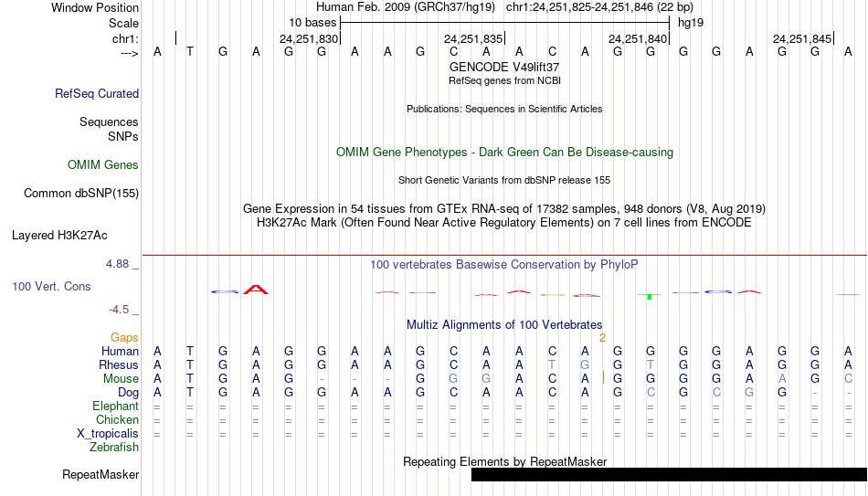Viewport: 868px width, 496px height.
Task: Click the black RepeatMasker element bar
Action: pos(669,474)
